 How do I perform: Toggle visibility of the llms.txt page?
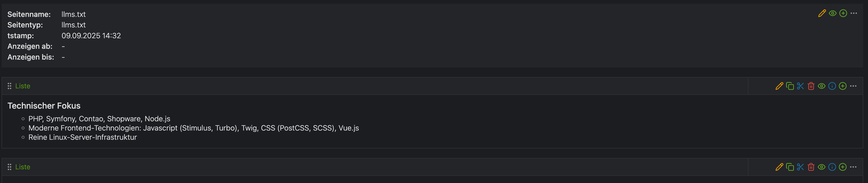(832, 13)
